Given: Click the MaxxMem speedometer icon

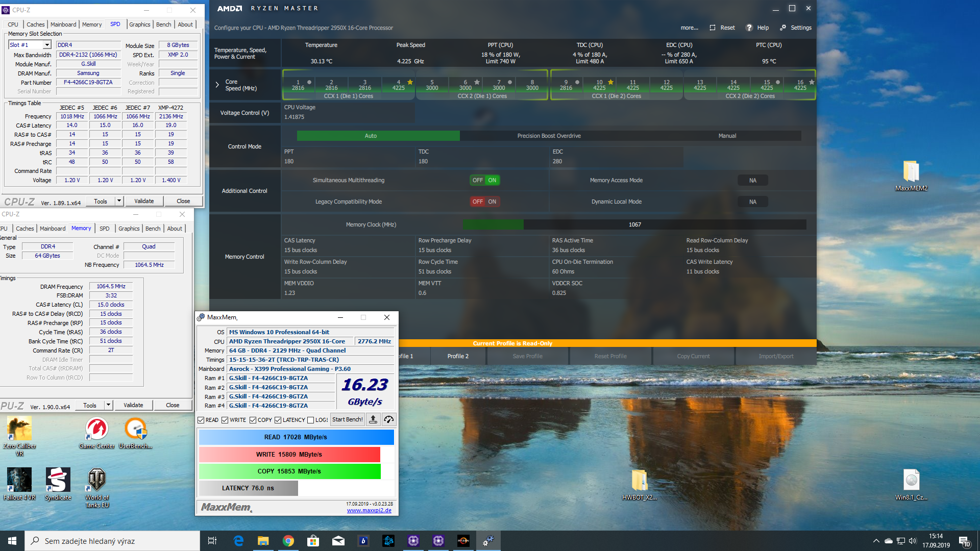Looking at the screenshot, I should 389,419.
